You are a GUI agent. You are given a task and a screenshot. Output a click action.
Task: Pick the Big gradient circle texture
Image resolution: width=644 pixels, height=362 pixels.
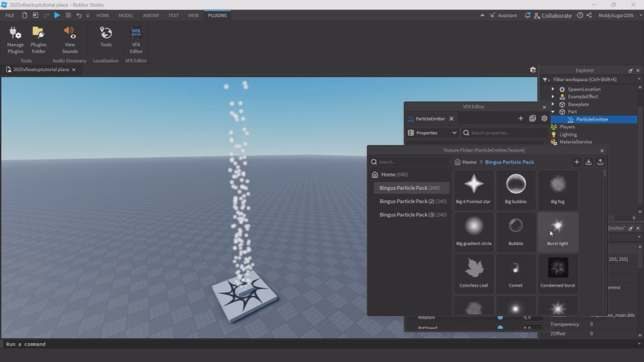click(x=474, y=232)
